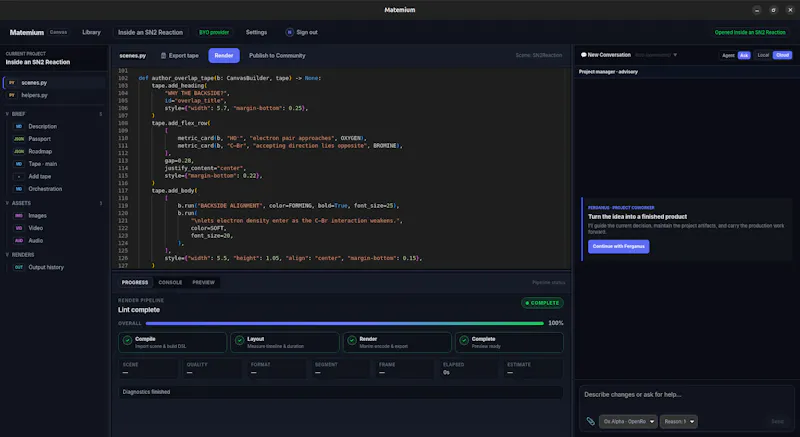
Task: Click the plus icon for Add tape
Action: click(x=19, y=176)
